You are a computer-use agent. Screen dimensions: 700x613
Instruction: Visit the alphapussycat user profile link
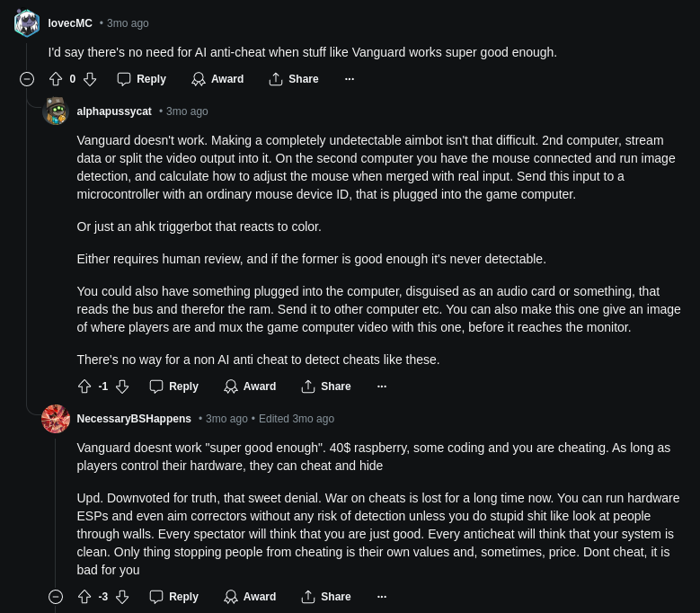click(x=114, y=111)
